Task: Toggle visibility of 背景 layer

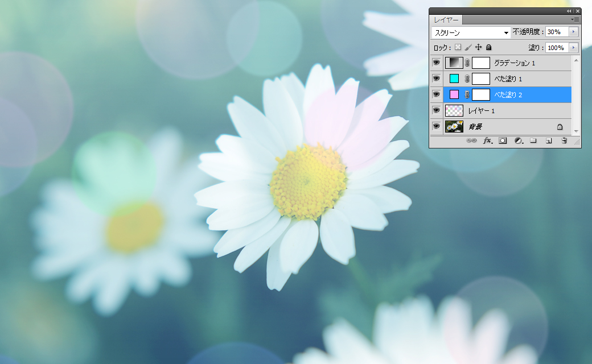Action: point(436,126)
